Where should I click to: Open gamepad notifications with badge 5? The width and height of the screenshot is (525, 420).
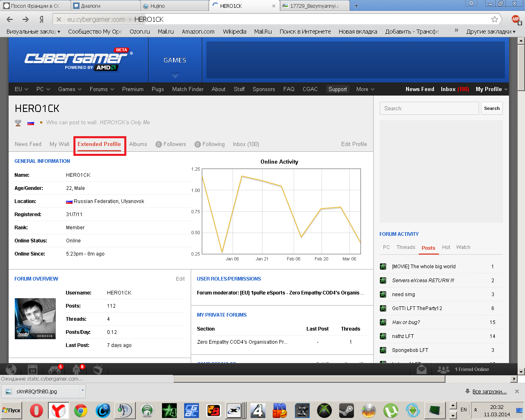click(55, 369)
